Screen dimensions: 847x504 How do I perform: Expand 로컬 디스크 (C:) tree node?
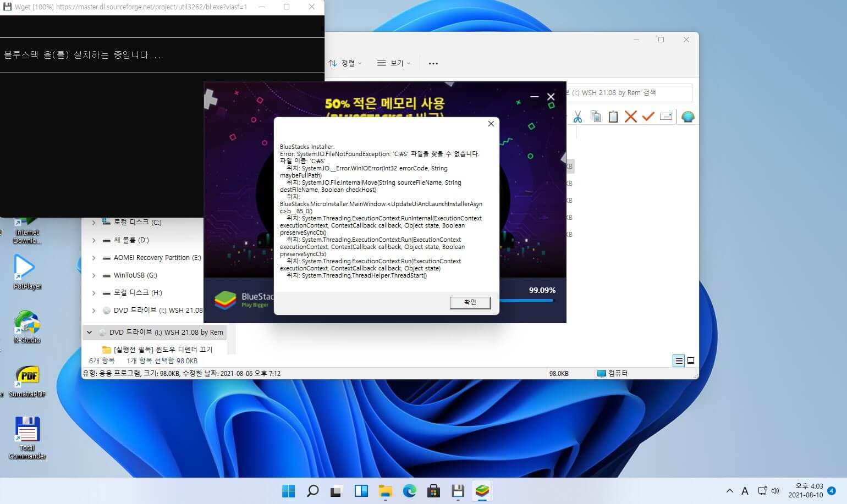point(94,223)
